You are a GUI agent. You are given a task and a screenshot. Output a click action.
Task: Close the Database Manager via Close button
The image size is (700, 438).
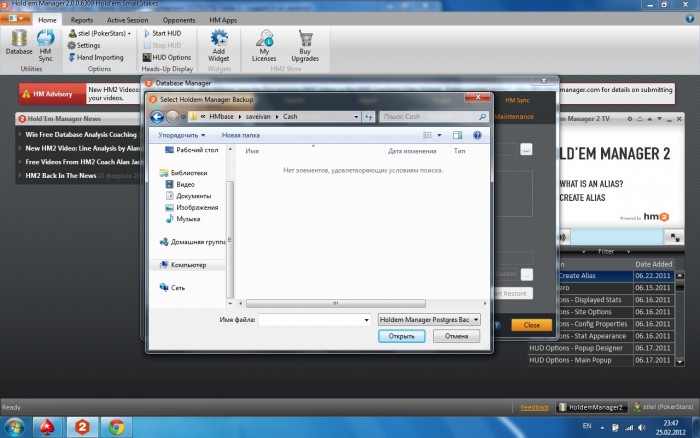point(531,325)
